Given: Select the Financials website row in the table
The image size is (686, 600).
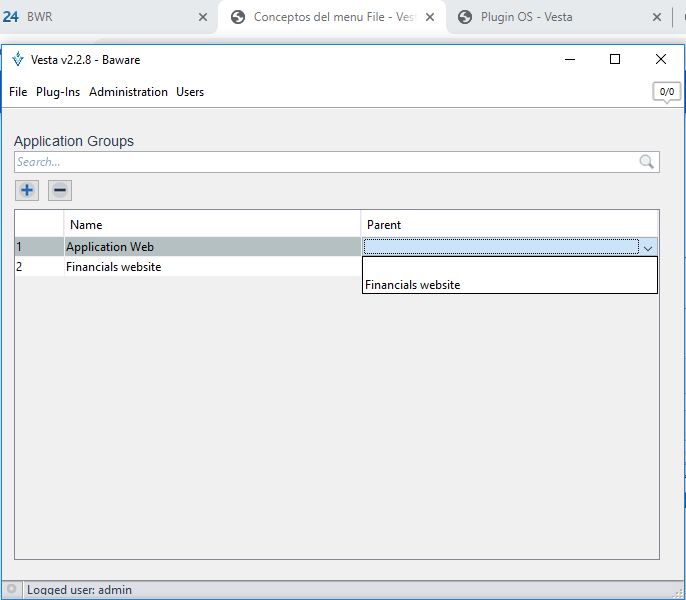Looking at the screenshot, I should coord(113,267).
